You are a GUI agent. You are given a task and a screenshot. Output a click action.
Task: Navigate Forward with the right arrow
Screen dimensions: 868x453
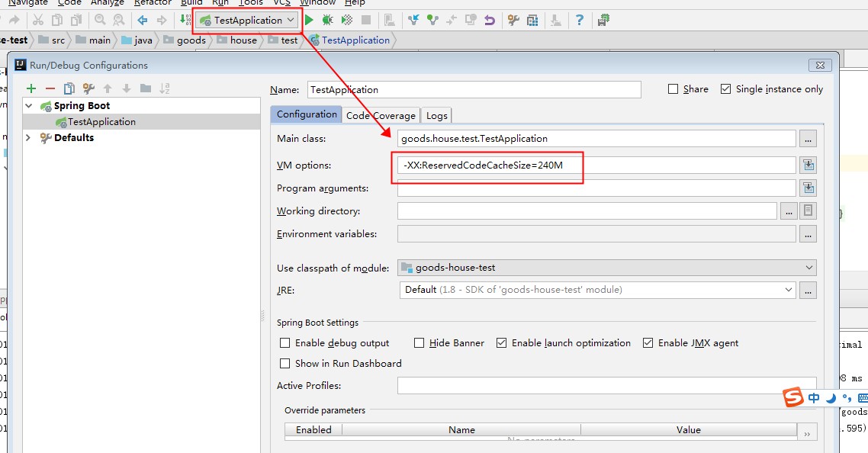click(162, 21)
